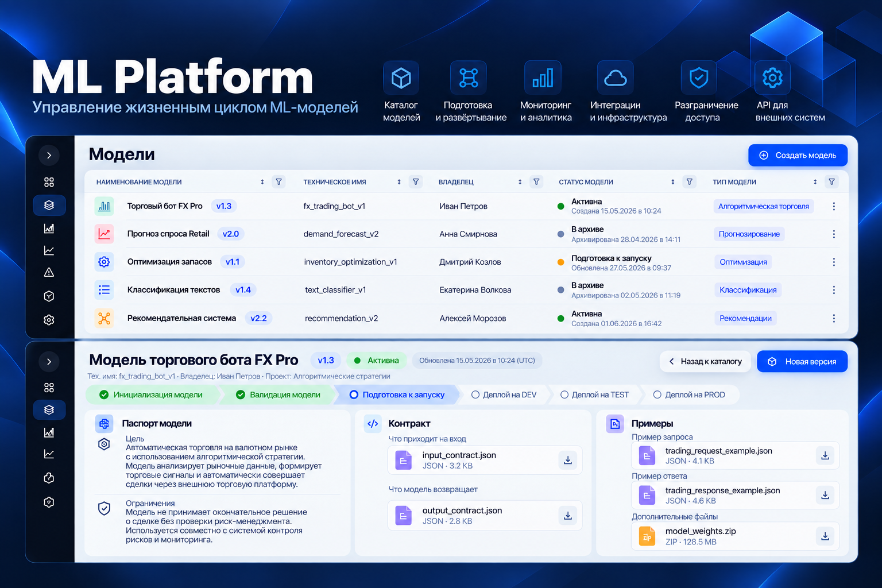
Task: Select the layers icon in Модели panel sidebar
Action: tap(49, 205)
